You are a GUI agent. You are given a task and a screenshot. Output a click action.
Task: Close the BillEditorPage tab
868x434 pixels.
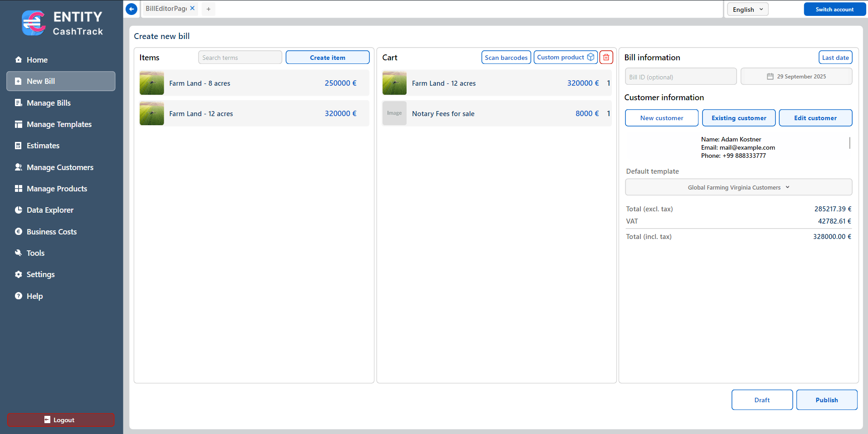pyautogui.click(x=193, y=8)
